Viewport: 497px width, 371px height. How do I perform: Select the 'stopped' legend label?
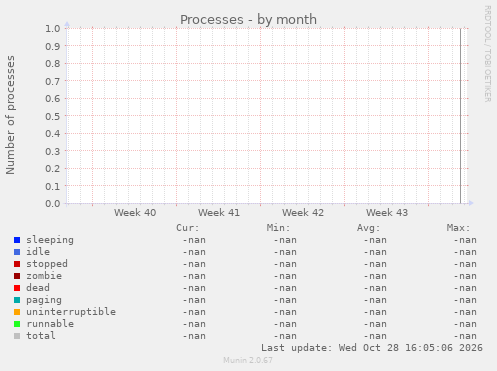pos(47,264)
